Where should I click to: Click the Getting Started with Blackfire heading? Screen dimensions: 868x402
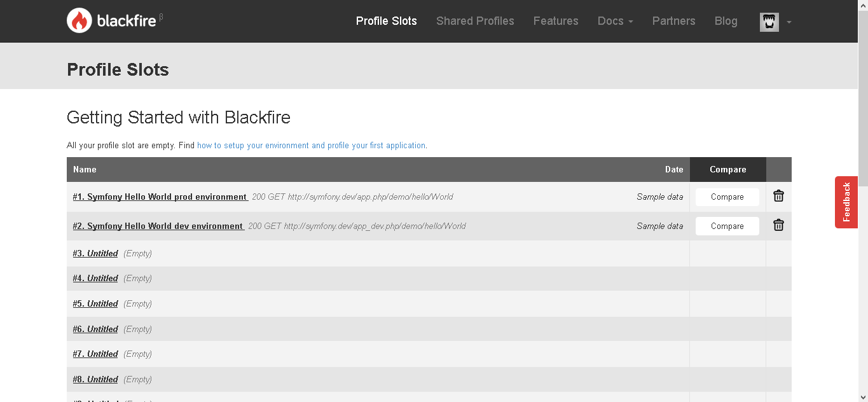(x=179, y=118)
